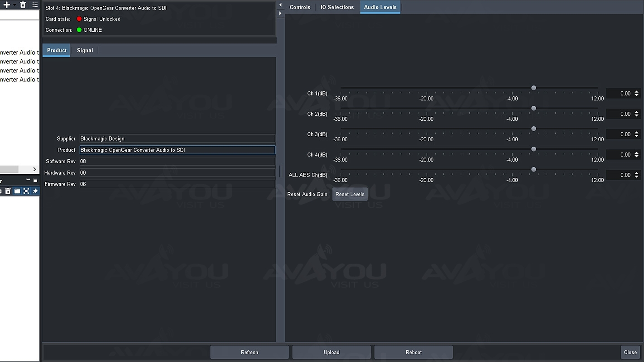644x362 pixels.
Task: Select the Signal tab
Action: click(85, 50)
